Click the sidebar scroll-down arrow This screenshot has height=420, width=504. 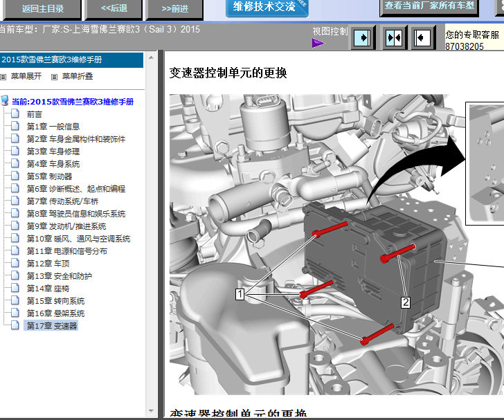point(151,411)
